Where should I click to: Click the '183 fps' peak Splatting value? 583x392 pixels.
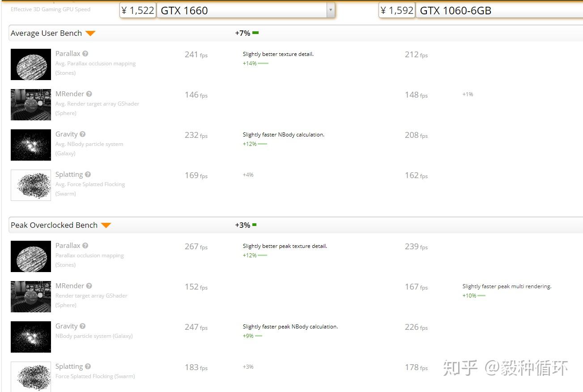pos(196,367)
